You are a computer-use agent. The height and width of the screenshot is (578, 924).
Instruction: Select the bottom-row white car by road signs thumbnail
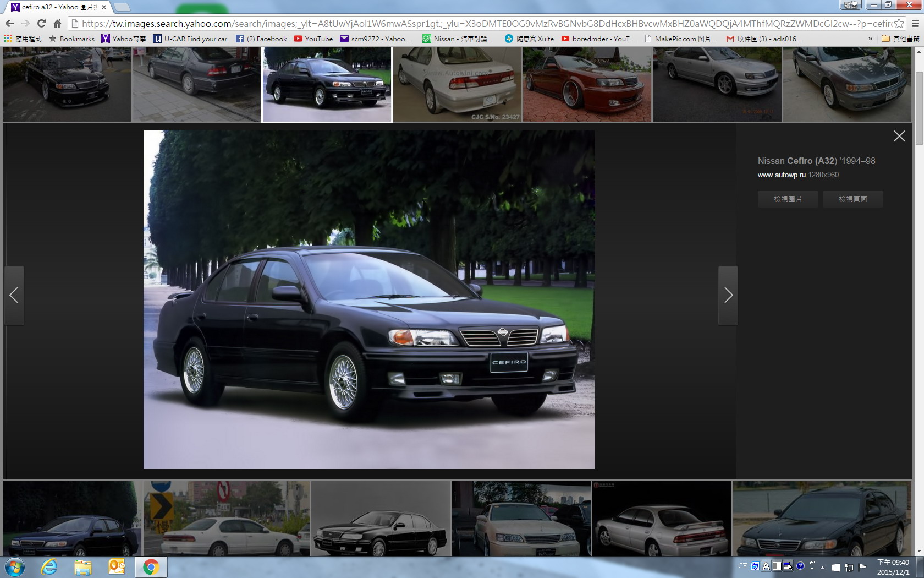(x=227, y=519)
